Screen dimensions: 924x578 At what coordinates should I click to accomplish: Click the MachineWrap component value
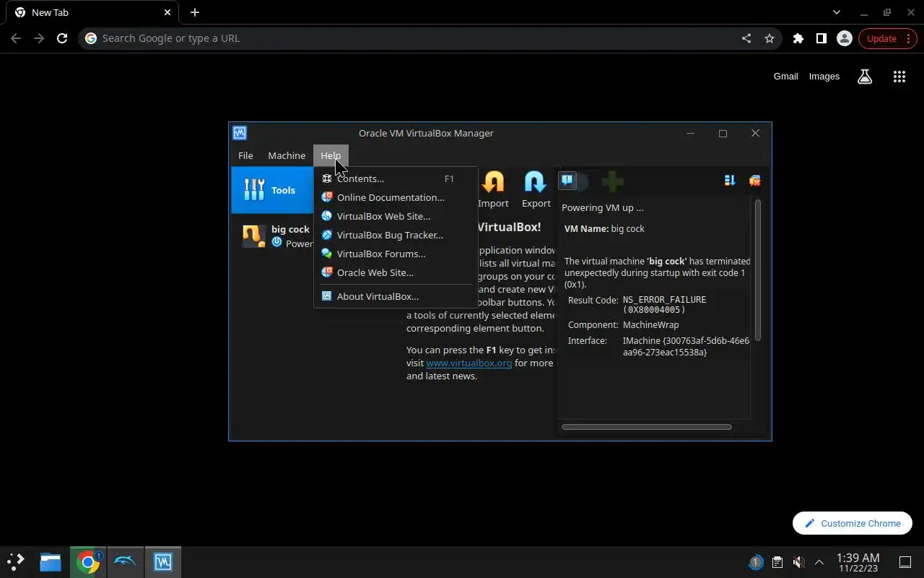click(650, 324)
